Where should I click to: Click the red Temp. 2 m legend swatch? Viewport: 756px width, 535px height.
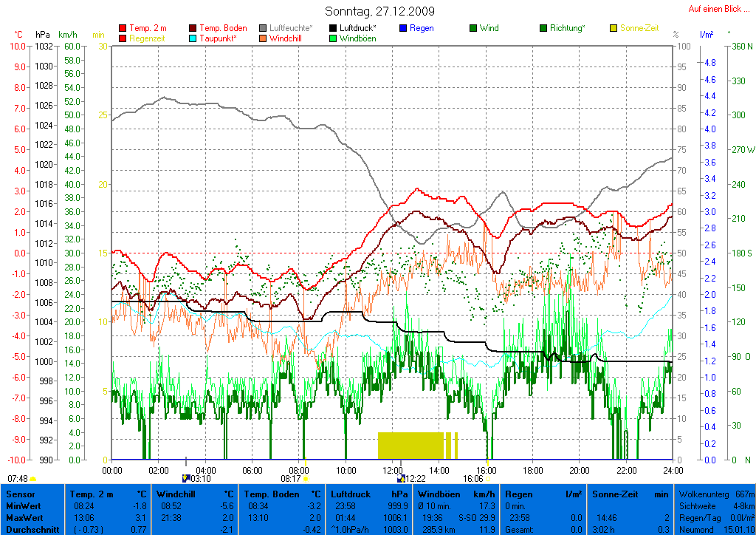point(123,29)
